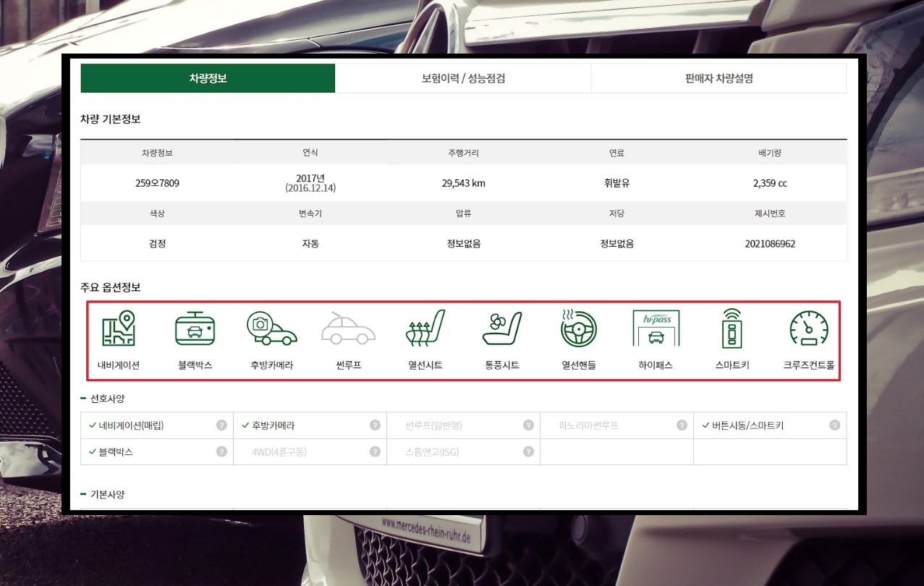Click mileage value 29,543 km
This screenshot has width=924, height=586.
(463, 183)
